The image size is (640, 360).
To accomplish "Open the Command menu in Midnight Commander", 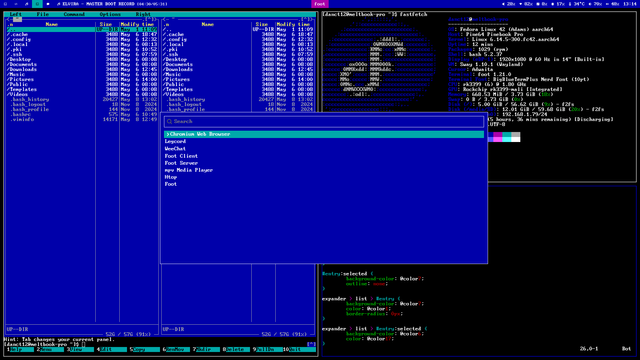I will 74,14.
